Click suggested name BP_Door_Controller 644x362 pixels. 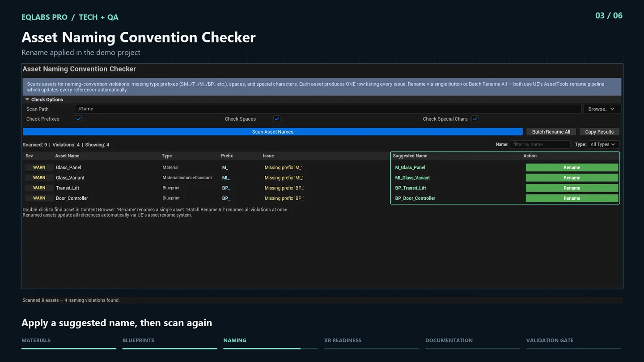click(415, 198)
